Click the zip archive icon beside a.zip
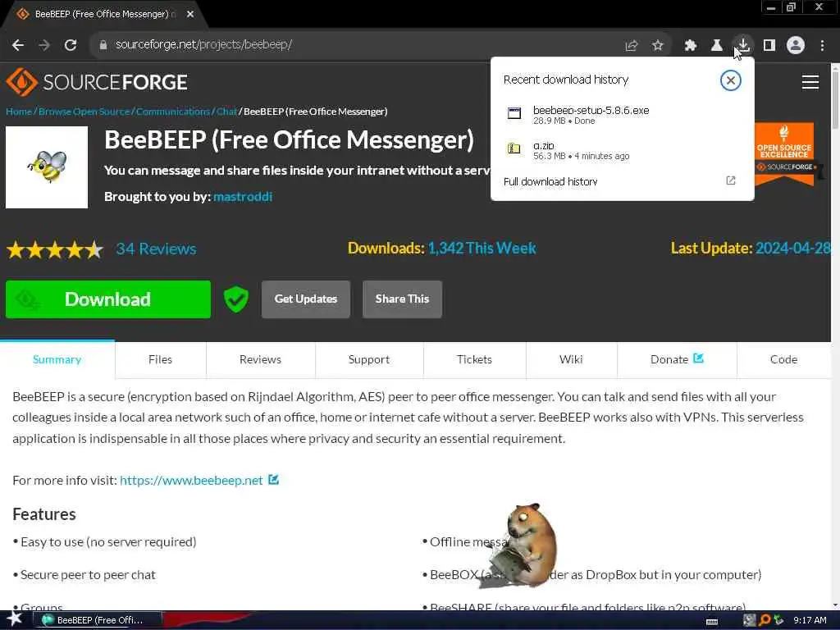 click(x=514, y=148)
